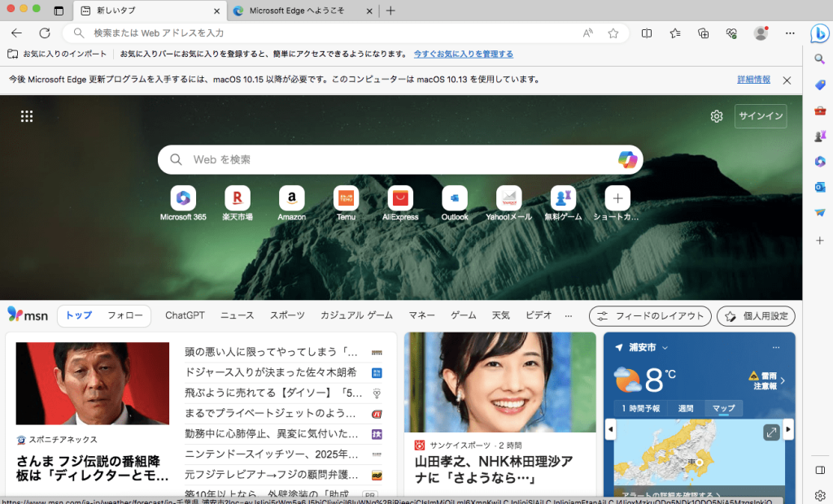Open 警報 注意報 weather alert chevron
Image resolution: width=833 pixels, height=504 pixels.
783,380
